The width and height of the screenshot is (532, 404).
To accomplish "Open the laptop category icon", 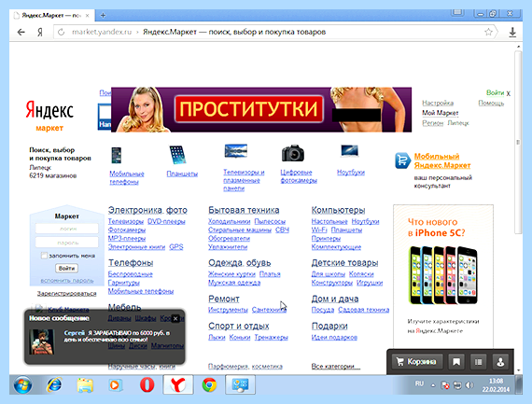I will (x=349, y=151).
